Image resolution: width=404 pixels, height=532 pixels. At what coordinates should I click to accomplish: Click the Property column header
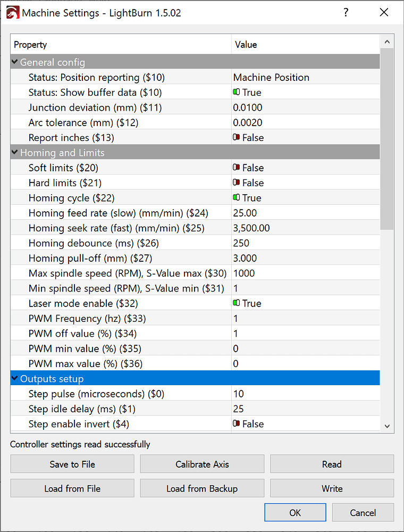(x=121, y=45)
